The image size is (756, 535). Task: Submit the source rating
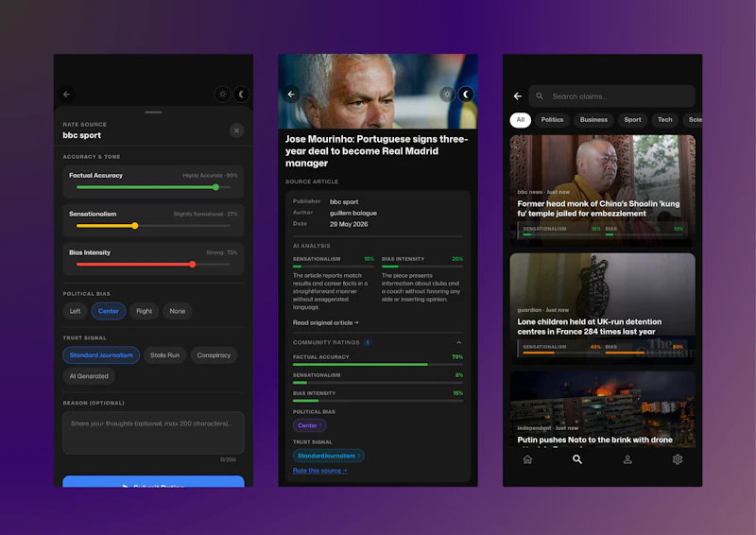[x=153, y=481]
